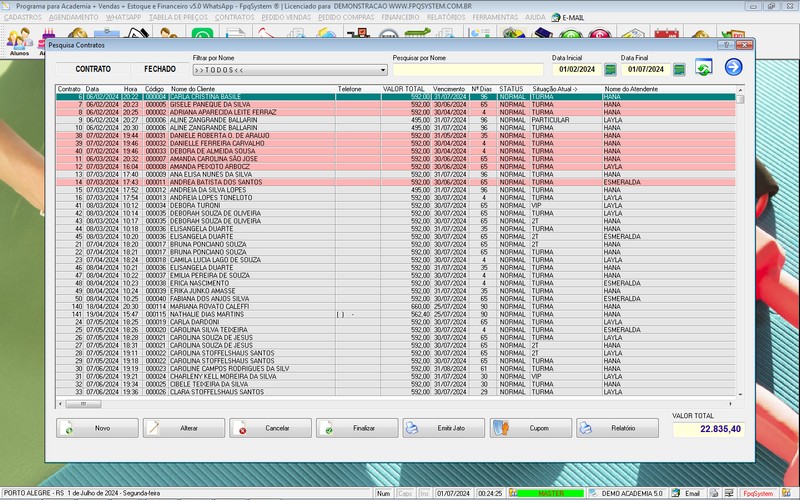Click the Nome do Atendente column header
This screenshot has width=800, height=500.
pyautogui.click(x=631, y=89)
